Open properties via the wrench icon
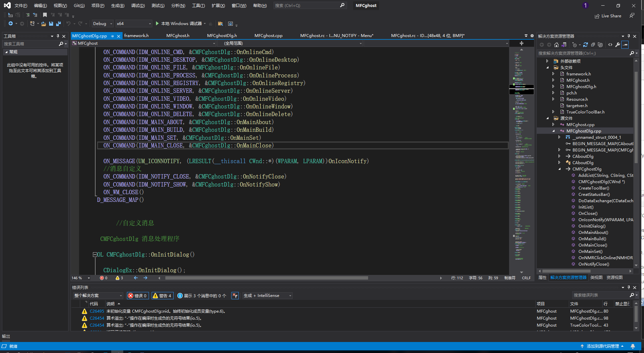The height and width of the screenshot is (353, 644). [x=618, y=45]
